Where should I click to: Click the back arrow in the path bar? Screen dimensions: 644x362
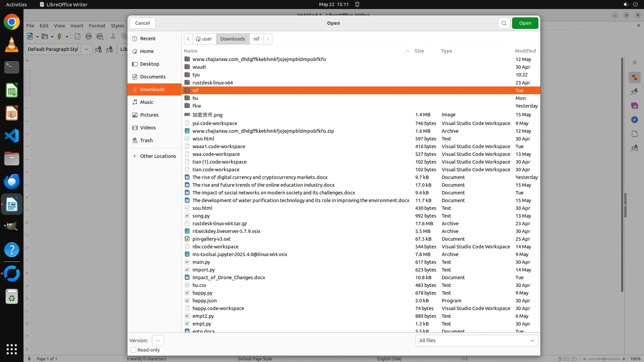pyautogui.click(x=188, y=39)
